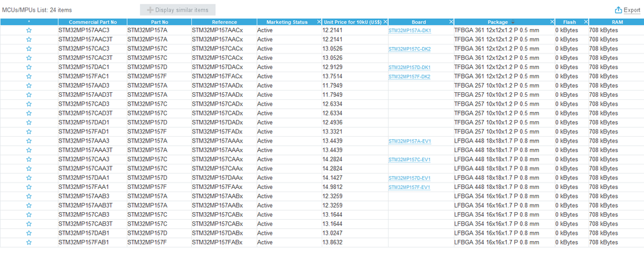The height and width of the screenshot is (276, 644).
Task: Click star beside STM32MP157CAA3
Action: click(29, 160)
